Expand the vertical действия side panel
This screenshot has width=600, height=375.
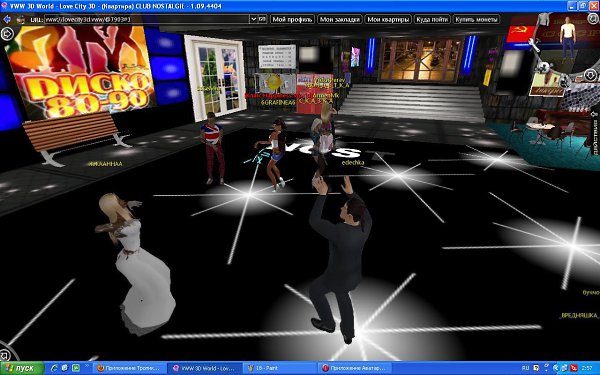pos(595,134)
